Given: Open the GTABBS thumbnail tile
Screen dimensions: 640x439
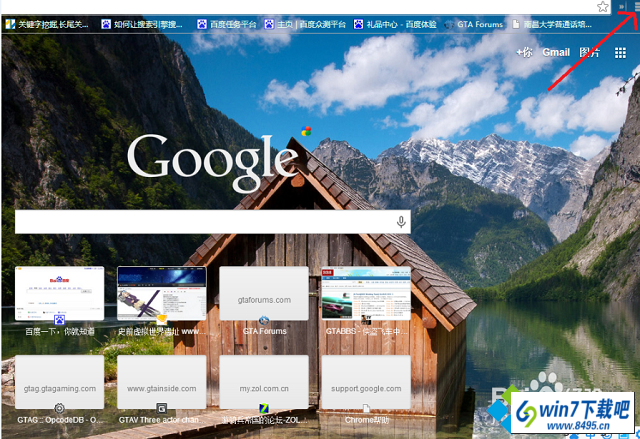Looking at the screenshot, I should coord(366,293).
